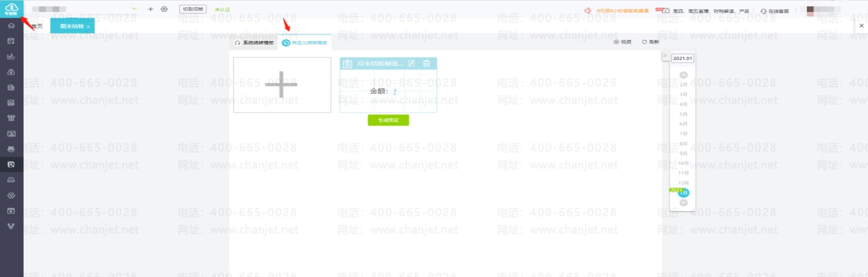
Task: Close the 期末结转 tab
Action: point(88,27)
